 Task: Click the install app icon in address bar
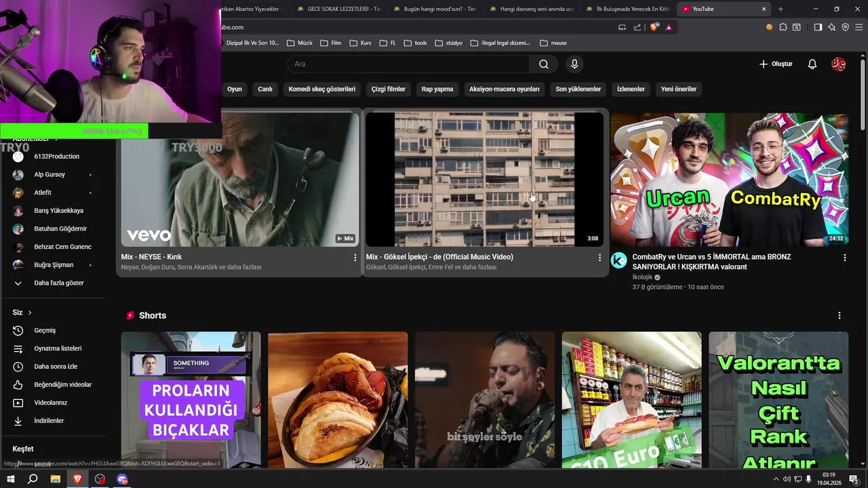622,27
